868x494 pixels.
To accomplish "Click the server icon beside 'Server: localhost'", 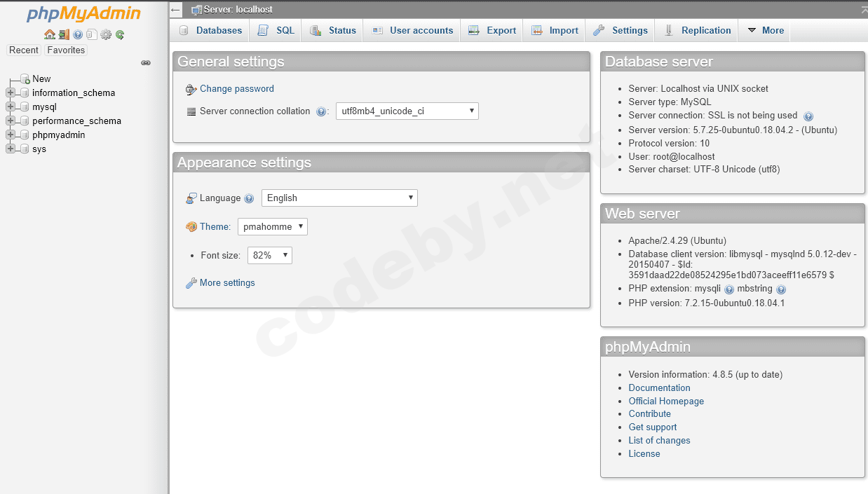I will pos(196,10).
